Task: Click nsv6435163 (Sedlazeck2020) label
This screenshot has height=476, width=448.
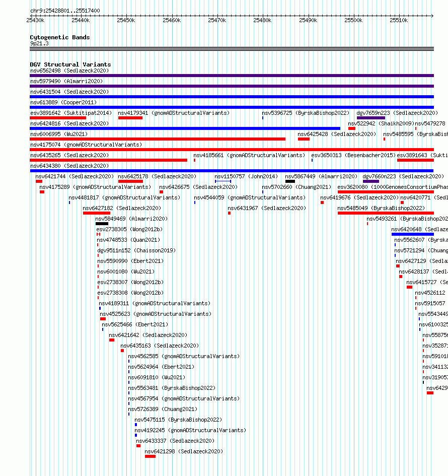Action: pos(160,346)
